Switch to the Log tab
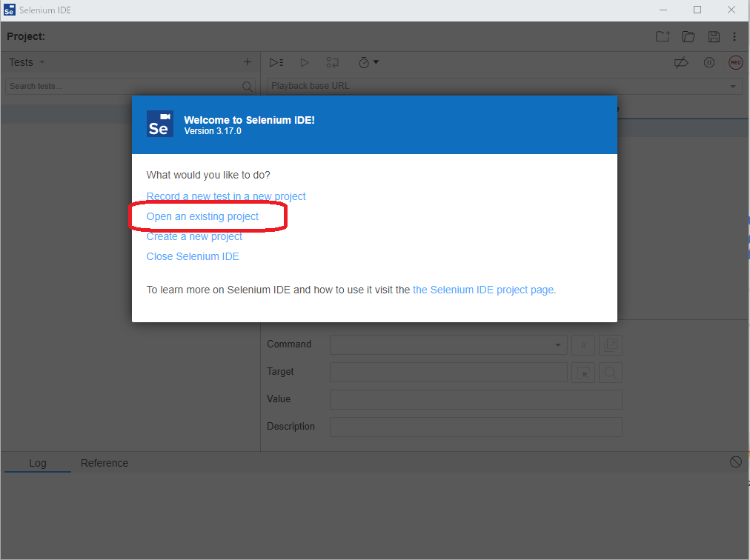The width and height of the screenshot is (750, 560). click(x=38, y=463)
